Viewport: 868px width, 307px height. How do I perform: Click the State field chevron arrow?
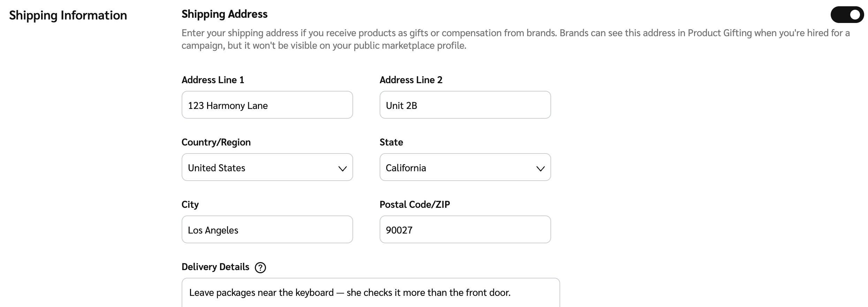click(540, 168)
